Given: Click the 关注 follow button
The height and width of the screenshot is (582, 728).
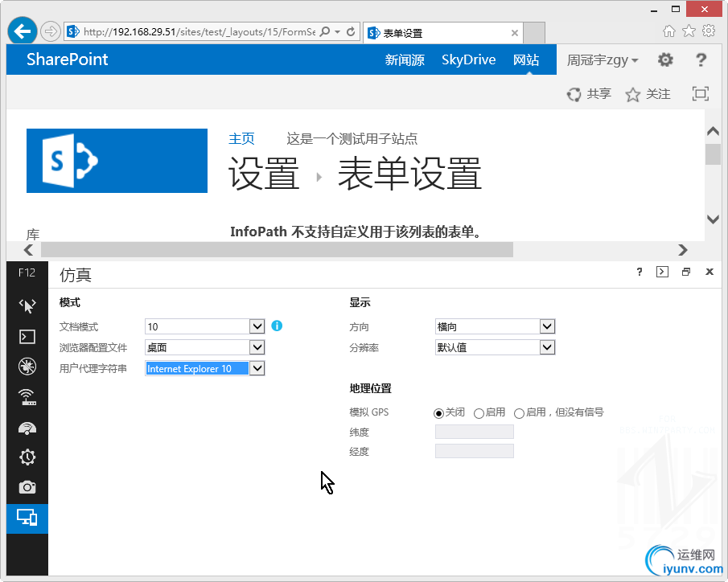Looking at the screenshot, I should tap(648, 94).
